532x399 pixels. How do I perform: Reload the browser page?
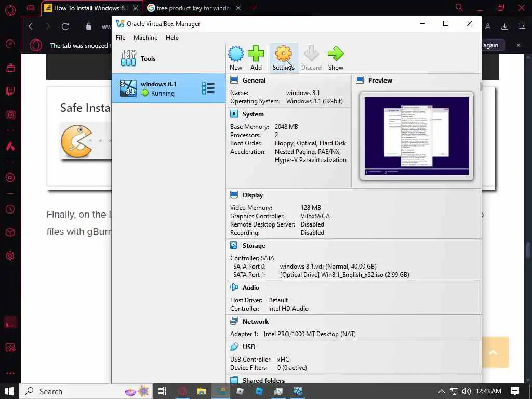[65, 26]
